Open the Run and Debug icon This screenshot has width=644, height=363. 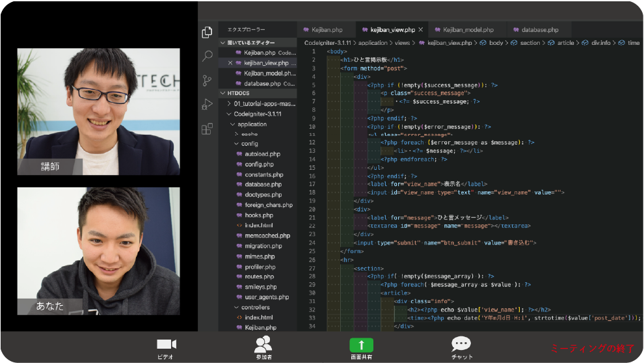click(207, 105)
